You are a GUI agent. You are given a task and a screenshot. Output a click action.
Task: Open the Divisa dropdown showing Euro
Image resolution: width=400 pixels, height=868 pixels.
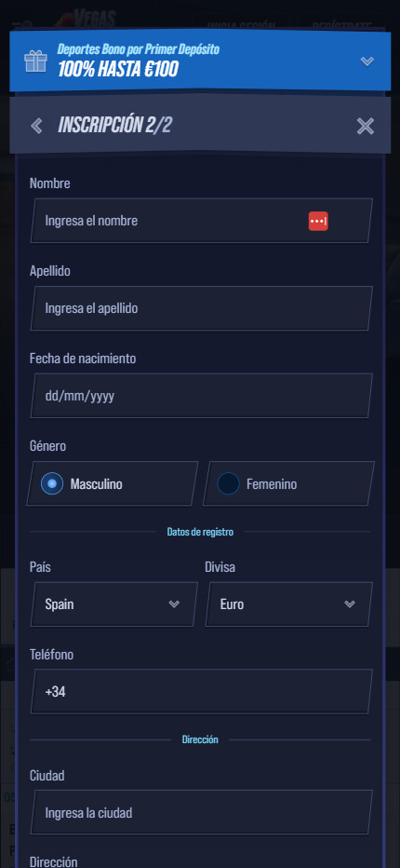pos(288,604)
